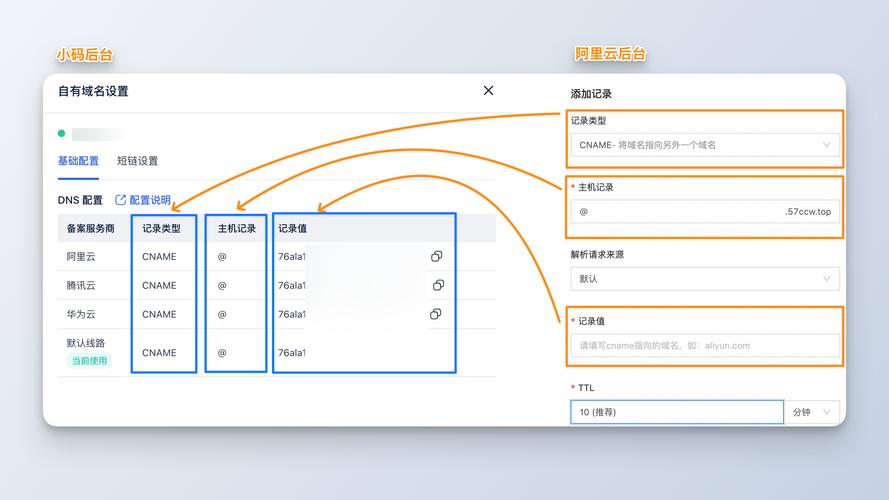The image size is (889, 500).
Task: Click CNAME in the 阿里云 row
Action: coord(159,257)
